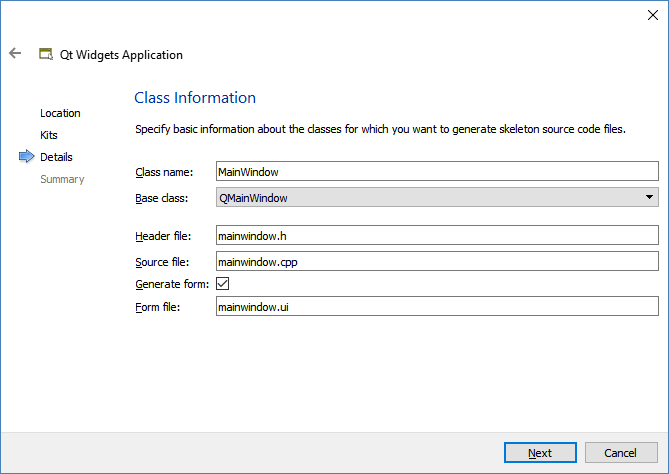Click the Base class dropdown arrow

[650, 198]
